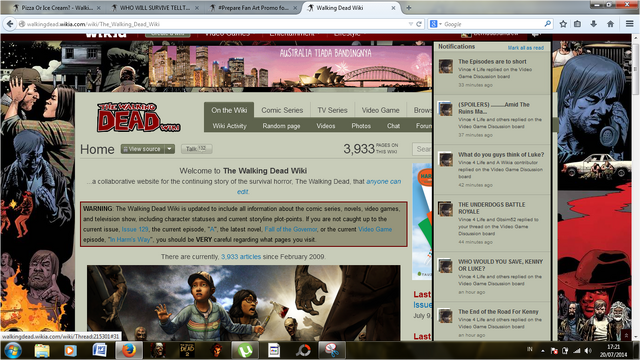Expand the URL history dropdown arrow
Image resolution: width=640 pixels, height=360 pixels.
(x=411, y=24)
